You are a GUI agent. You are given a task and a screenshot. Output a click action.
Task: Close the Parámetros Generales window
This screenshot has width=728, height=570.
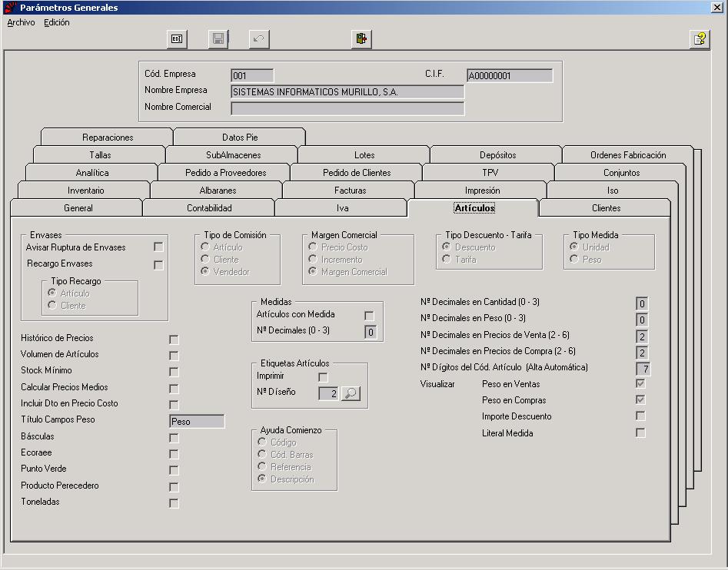click(717, 7)
